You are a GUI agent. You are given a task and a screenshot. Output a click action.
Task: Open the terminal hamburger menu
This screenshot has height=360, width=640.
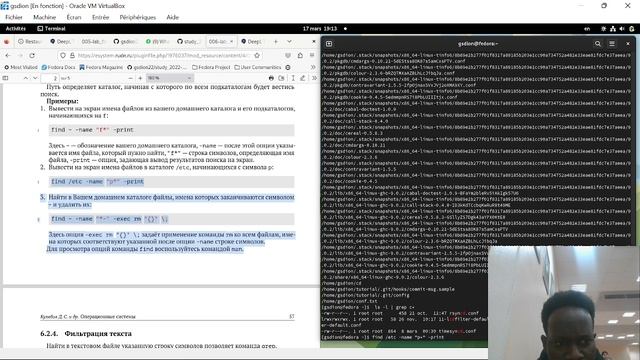[x=612, y=44]
